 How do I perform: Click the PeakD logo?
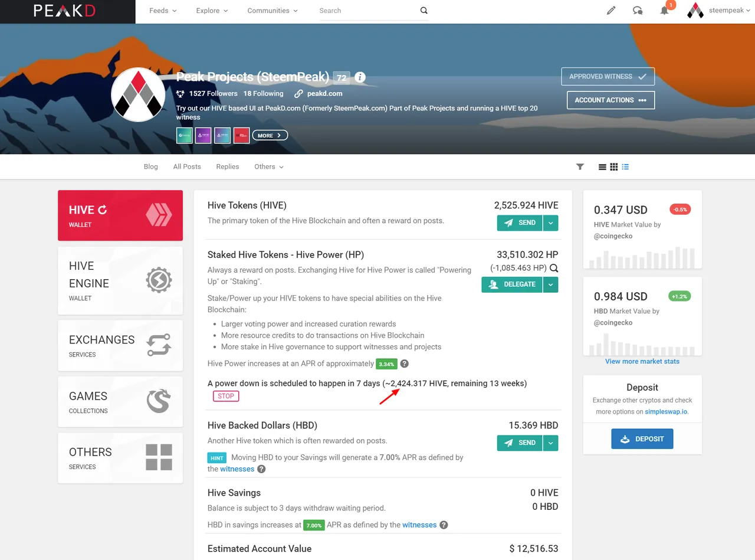(x=64, y=11)
